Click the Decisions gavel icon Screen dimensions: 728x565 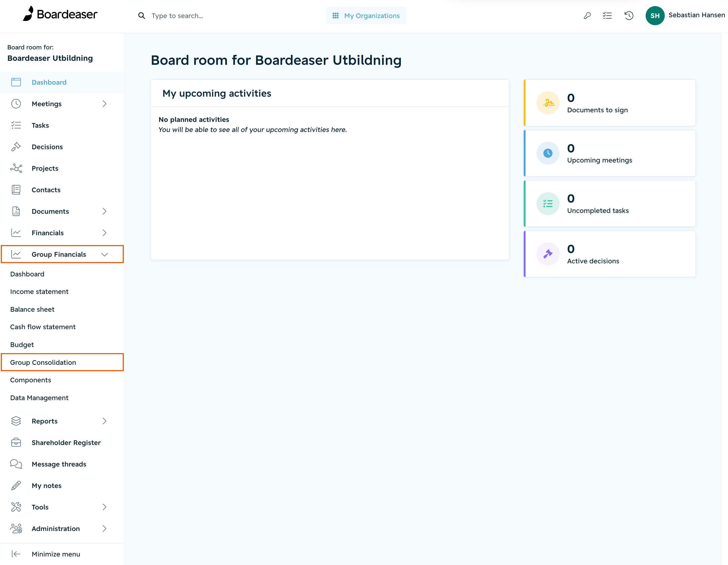click(x=16, y=147)
